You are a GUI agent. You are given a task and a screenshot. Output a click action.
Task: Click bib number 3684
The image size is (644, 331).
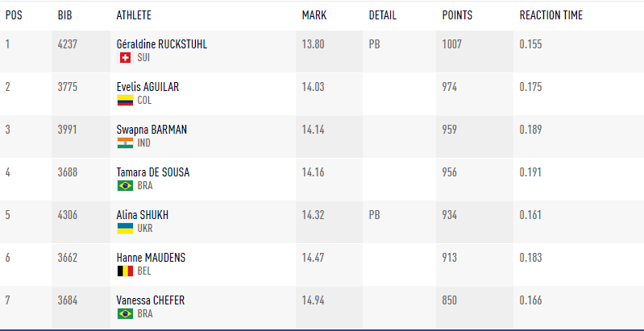point(68,300)
